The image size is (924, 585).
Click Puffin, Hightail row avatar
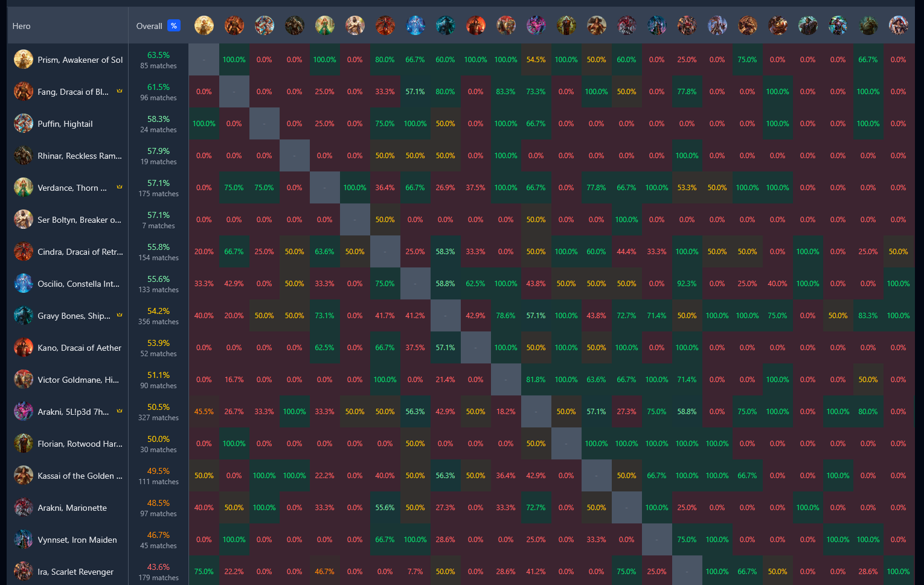pos(24,123)
